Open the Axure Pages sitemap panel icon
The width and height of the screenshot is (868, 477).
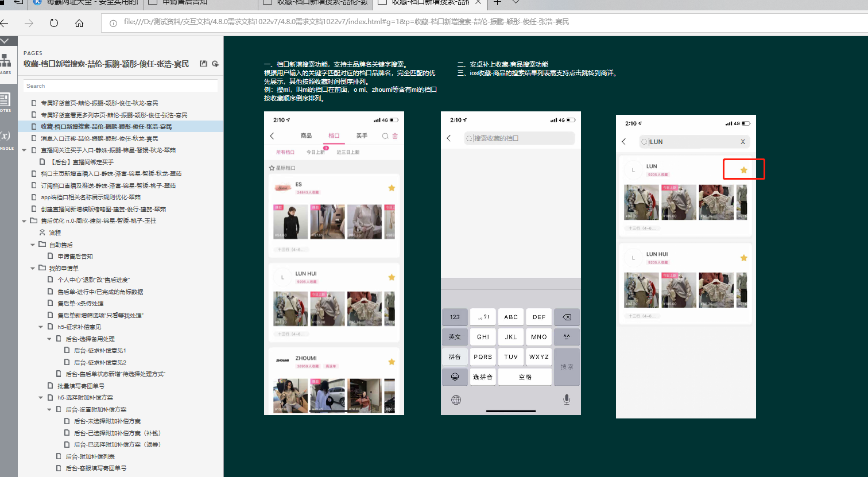pyautogui.click(x=5, y=63)
